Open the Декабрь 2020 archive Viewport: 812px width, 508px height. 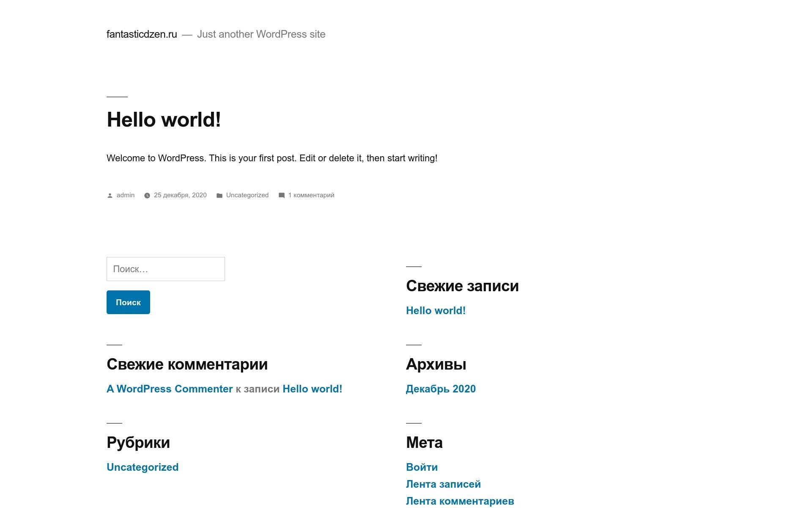pyautogui.click(x=441, y=389)
